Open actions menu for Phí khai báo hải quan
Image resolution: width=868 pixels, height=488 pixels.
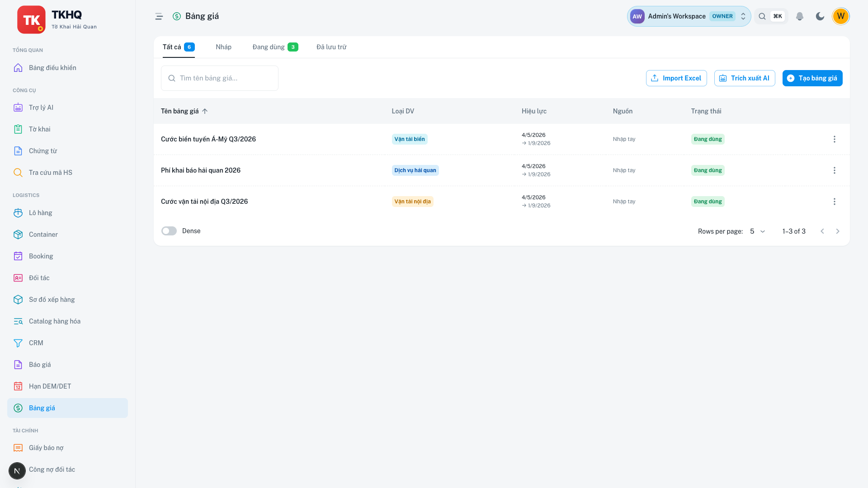pos(834,170)
